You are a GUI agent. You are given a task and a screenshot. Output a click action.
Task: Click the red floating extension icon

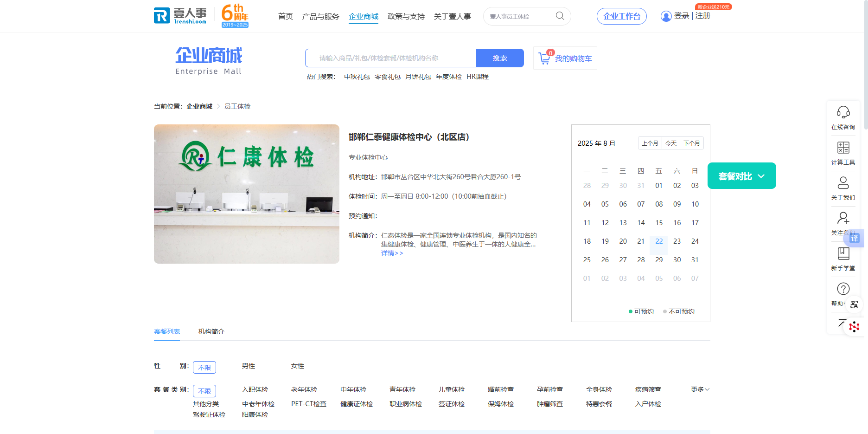click(x=854, y=327)
